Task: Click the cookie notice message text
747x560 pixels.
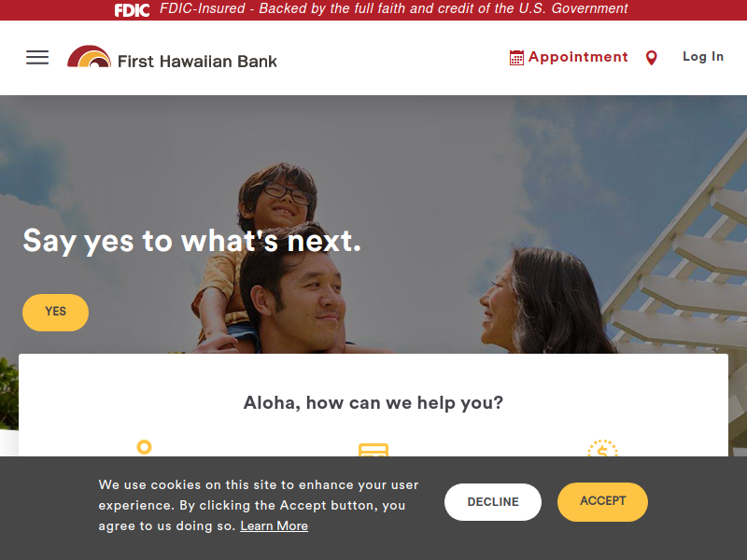Action: tap(259, 505)
